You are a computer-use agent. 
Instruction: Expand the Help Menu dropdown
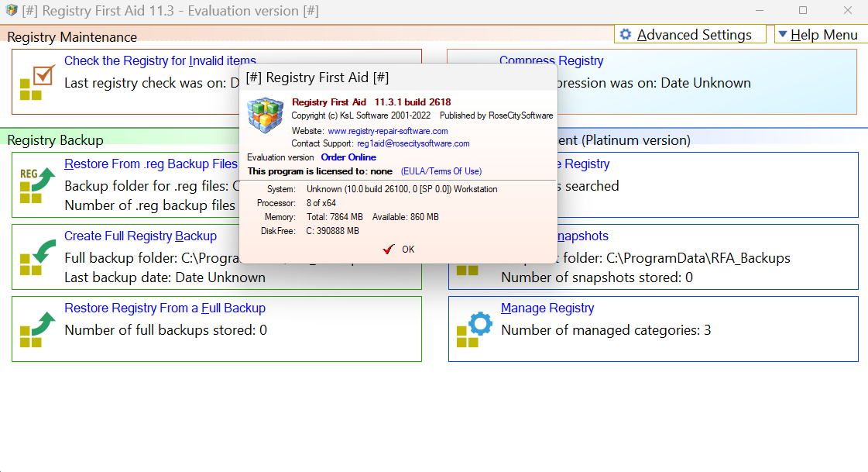pyautogui.click(x=819, y=35)
